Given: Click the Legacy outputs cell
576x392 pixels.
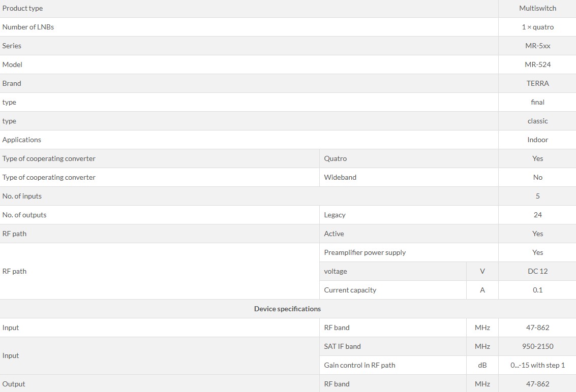Looking at the screenshot, I should click(x=409, y=215).
